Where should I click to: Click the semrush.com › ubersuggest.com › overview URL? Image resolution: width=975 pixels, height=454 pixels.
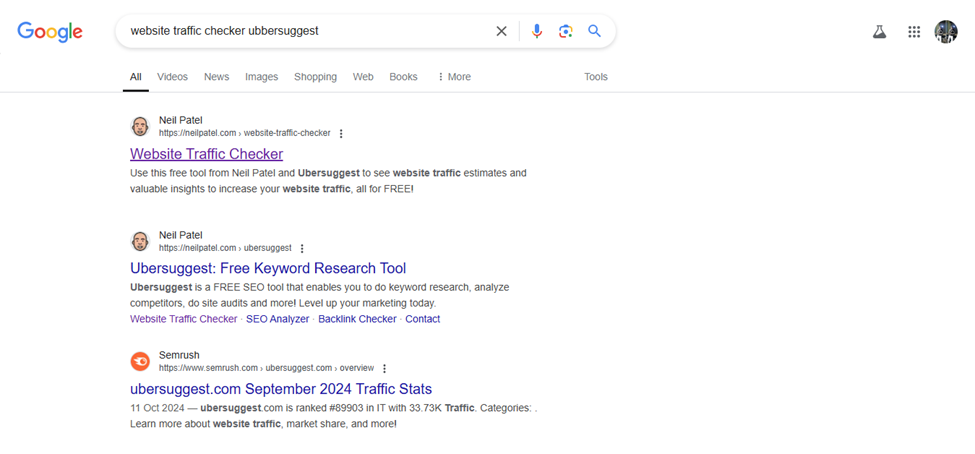tap(266, 368)
